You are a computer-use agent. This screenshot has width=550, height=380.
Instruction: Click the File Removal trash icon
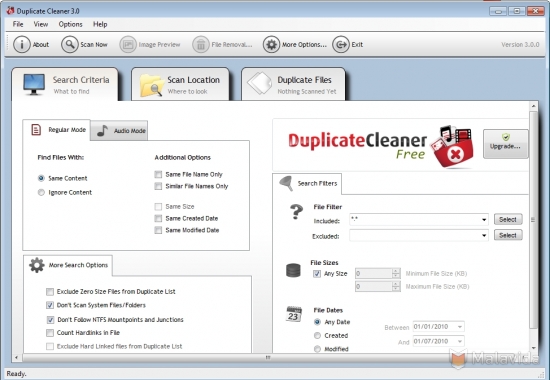click(x=201, y=45)
